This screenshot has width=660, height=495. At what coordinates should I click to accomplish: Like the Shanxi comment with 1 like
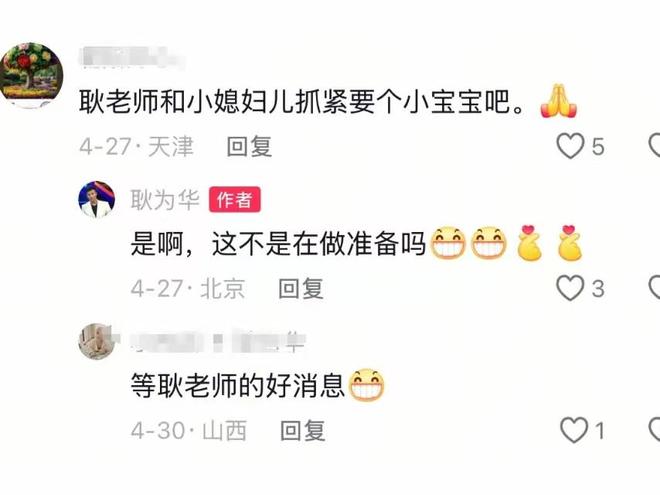coord(574,430)
